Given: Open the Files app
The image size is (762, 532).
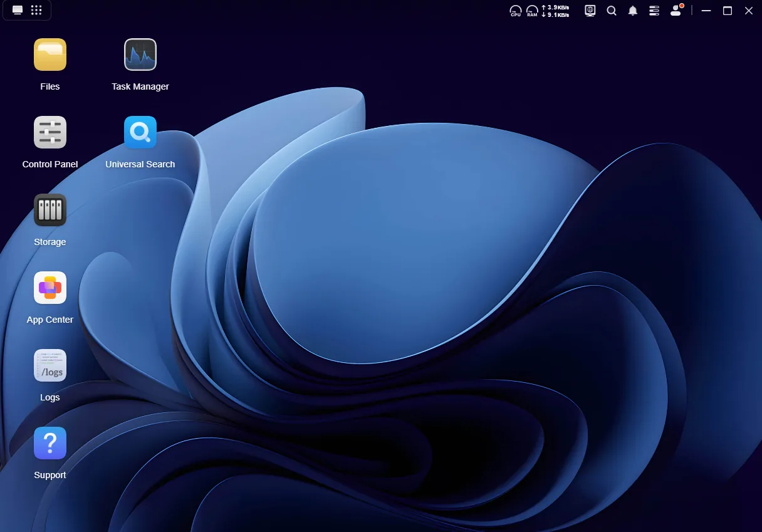Looking at the screenshot, I should click(x=50, y=55).
